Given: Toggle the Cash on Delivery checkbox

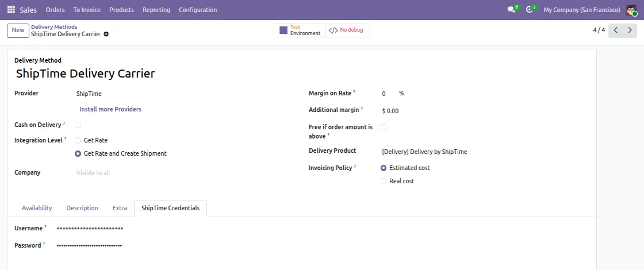Looking at the screenshot, I should (78, 125).
